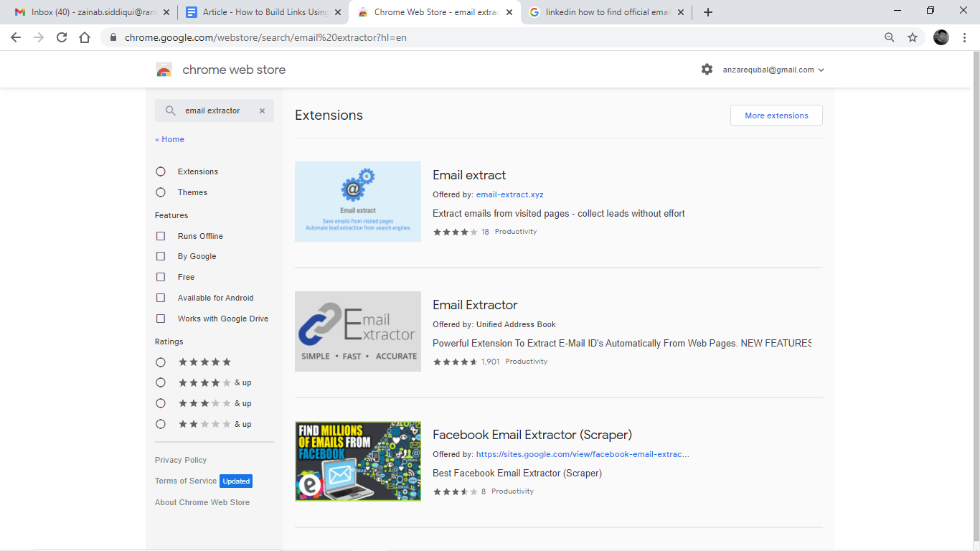Click the 1,901 ratings stars of Email Extractor
This screenshot has height=551, width=980.
[456, 362]
